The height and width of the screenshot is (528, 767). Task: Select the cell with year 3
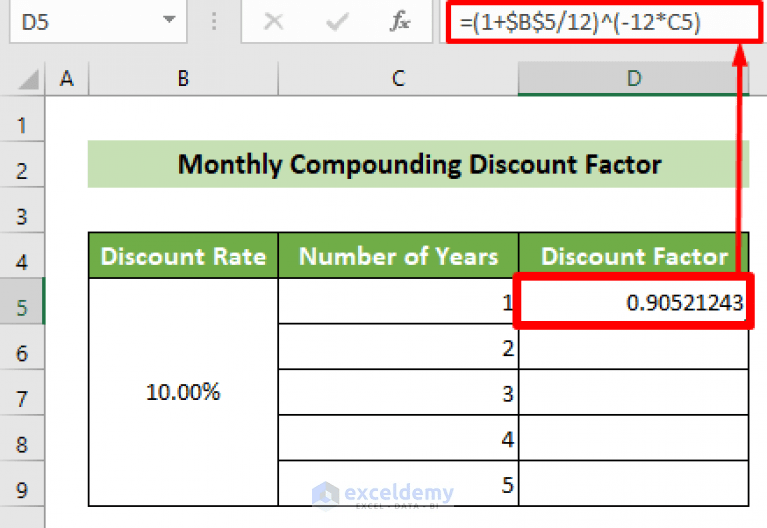point(398,392)
